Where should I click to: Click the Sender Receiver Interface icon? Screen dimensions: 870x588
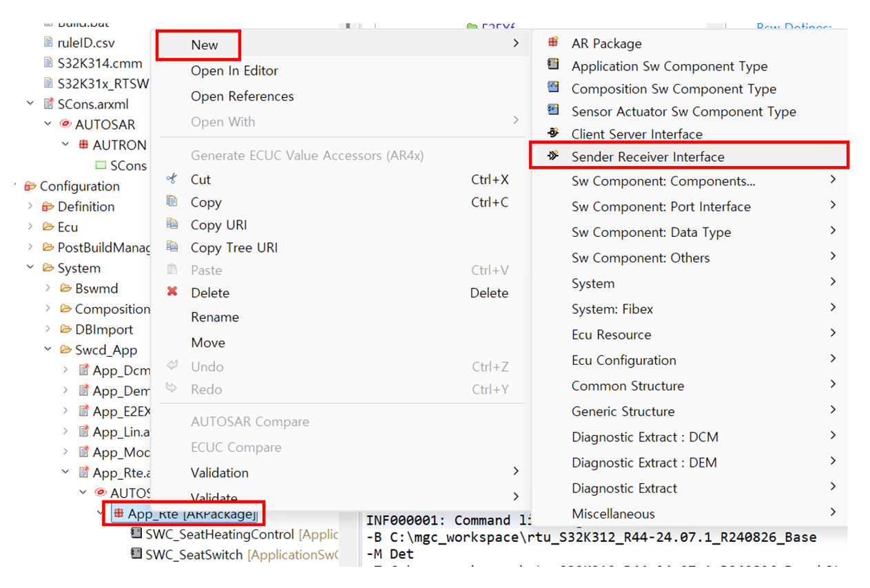(x=553, y=156)
